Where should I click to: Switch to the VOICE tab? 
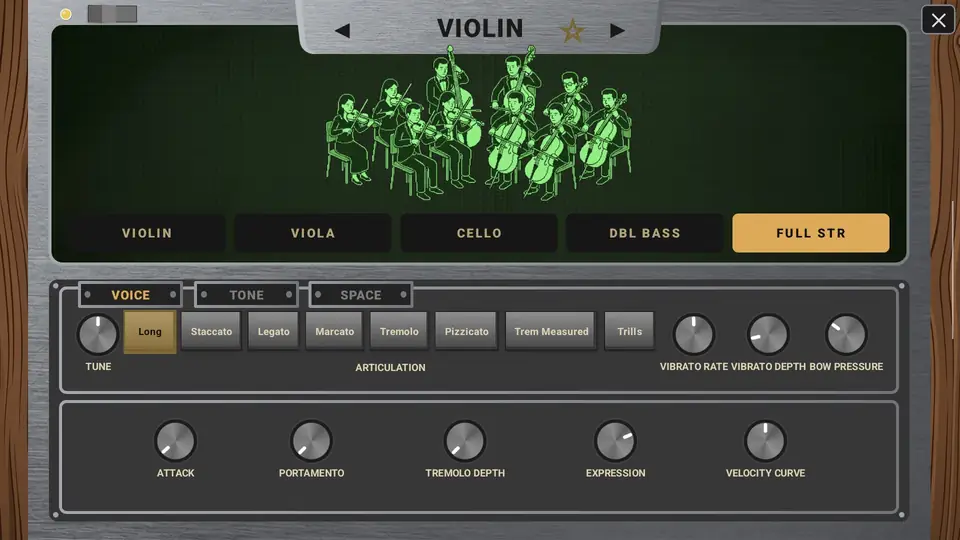click(x=130, y=295)
